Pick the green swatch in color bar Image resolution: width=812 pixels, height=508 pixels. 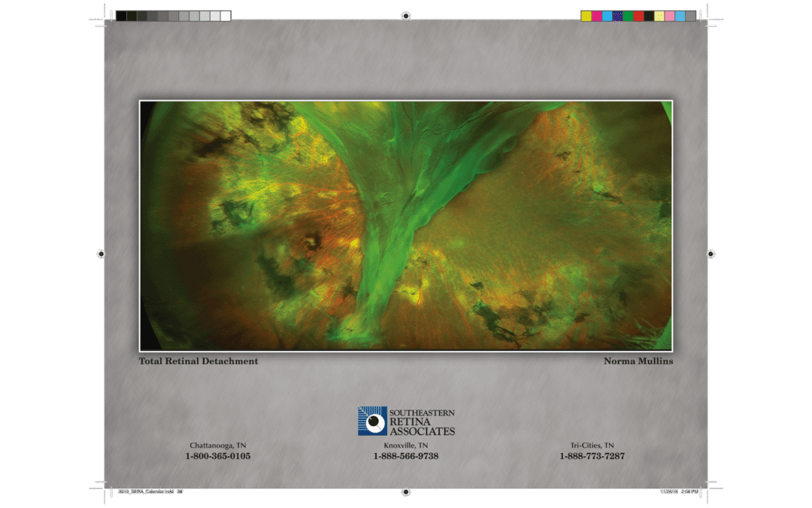(628, 16)
